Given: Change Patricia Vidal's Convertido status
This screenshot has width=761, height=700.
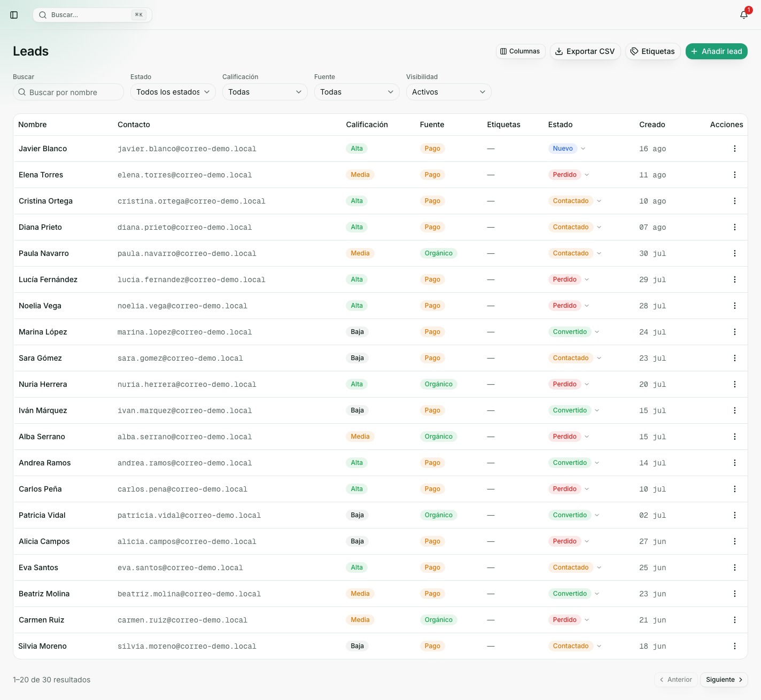Looking at the screenshot, I should 574,515.
